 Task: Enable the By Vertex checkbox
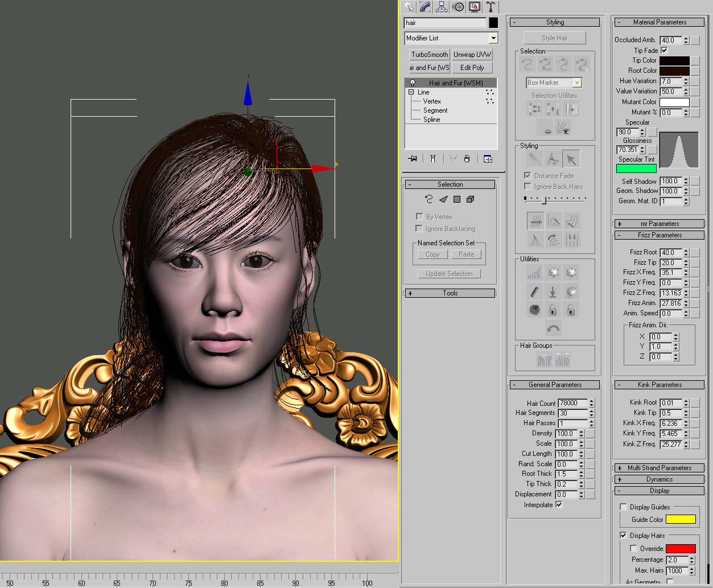pos(419,216)
